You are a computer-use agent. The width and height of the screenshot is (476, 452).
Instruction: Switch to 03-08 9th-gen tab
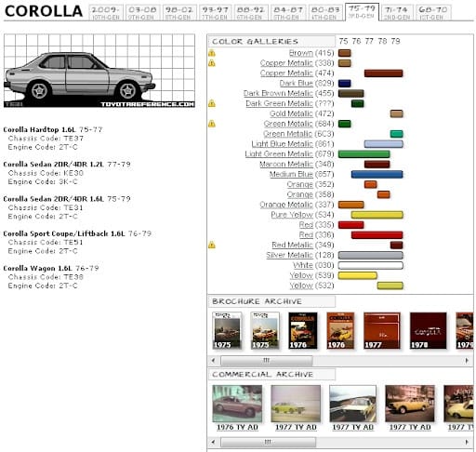pyautogui.click(x=142, y=13)
